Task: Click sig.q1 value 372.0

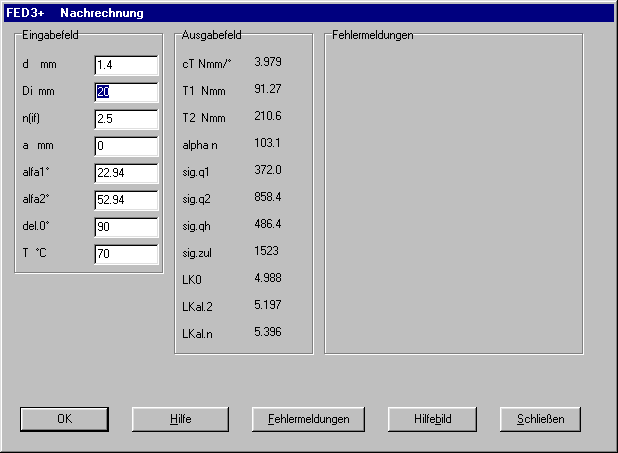Action: [268, 170]
